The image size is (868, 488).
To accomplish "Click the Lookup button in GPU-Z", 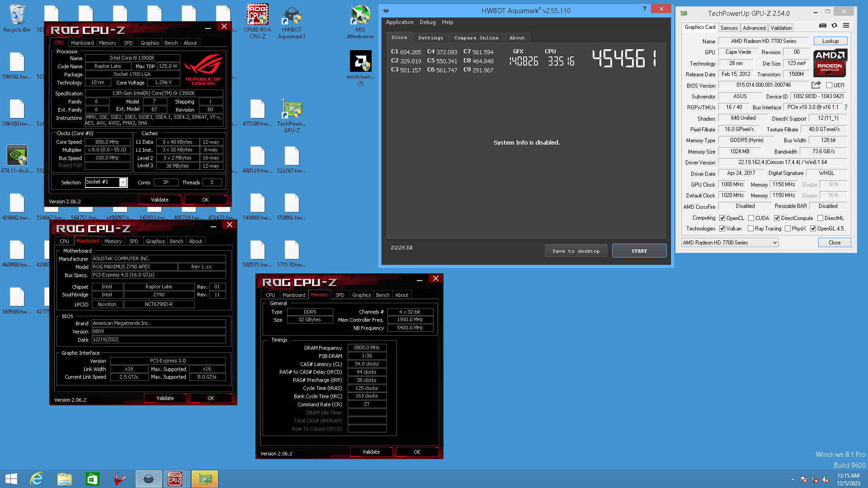I will point(830,41).
